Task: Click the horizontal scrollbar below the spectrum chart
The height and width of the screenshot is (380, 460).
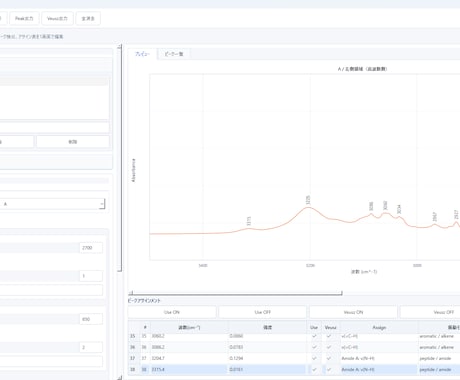Action: click(x=235, y=293)
